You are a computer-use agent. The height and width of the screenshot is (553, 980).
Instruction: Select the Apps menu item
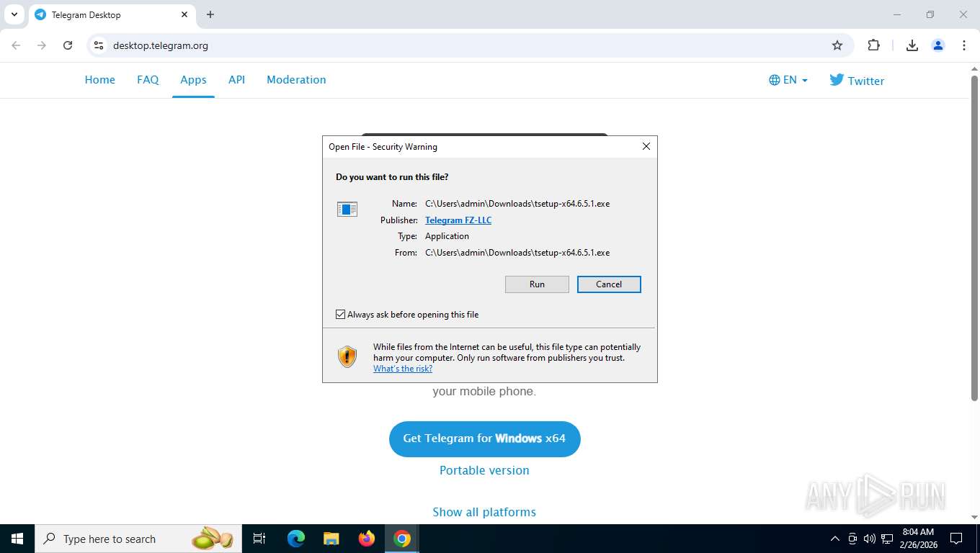(x=193, y=80)
